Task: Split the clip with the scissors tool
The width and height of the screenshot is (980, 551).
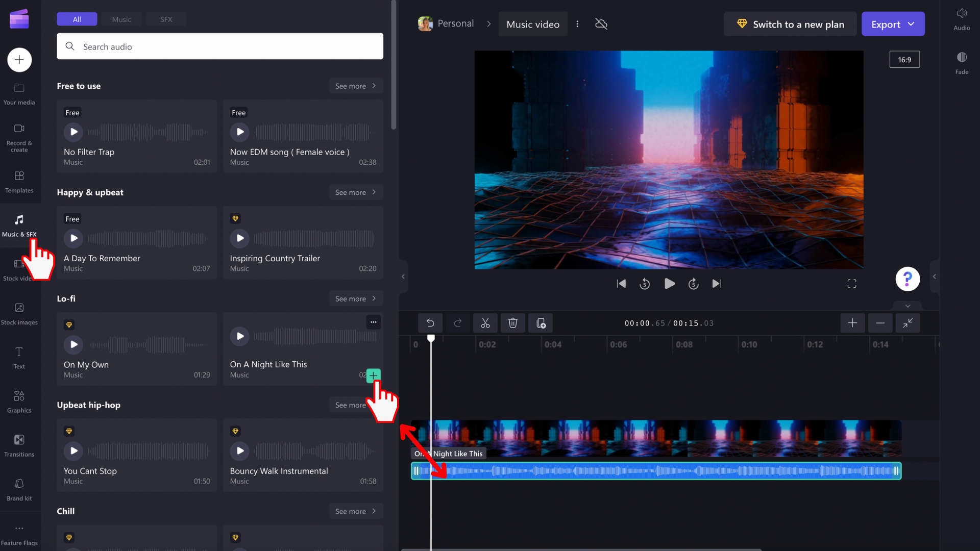Action: (485, 323)
